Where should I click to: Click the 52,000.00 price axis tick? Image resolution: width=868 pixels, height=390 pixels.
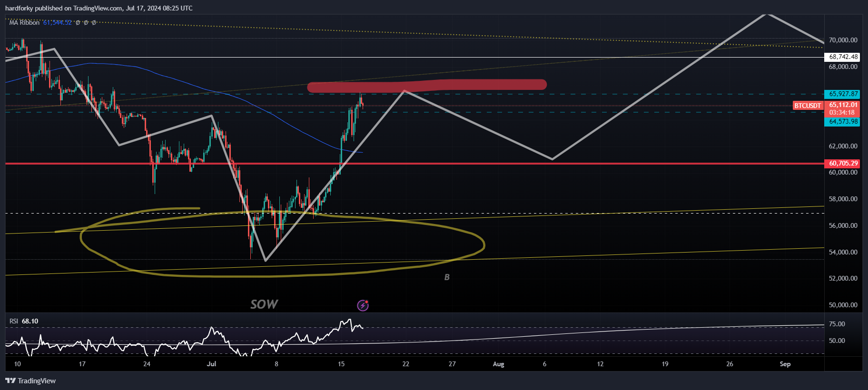click(x=843, y=279)
